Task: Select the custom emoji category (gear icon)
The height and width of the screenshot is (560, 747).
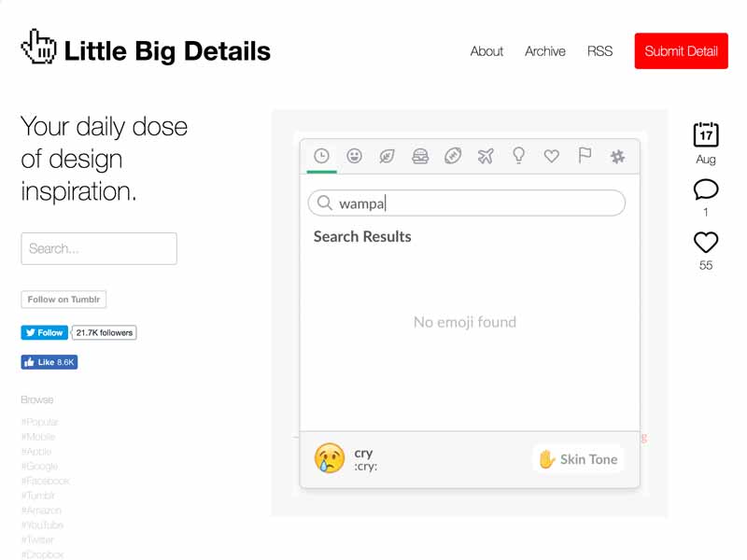Action: pos(617,156)
